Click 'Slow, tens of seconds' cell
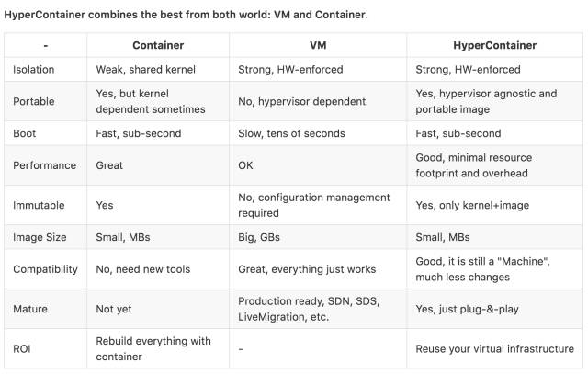Viewport: 588px width, 374px height. click(291, 133)
